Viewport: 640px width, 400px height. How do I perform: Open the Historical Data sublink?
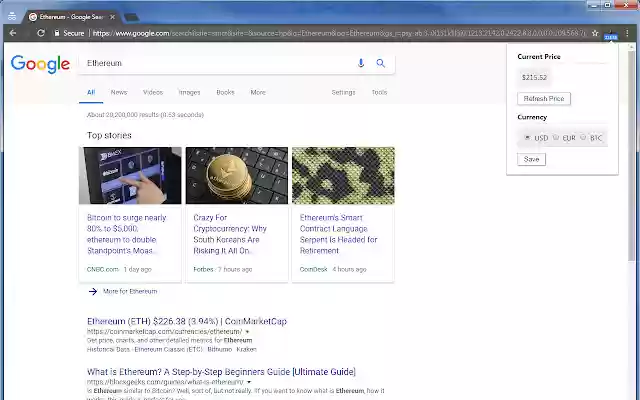coord(107,349)
